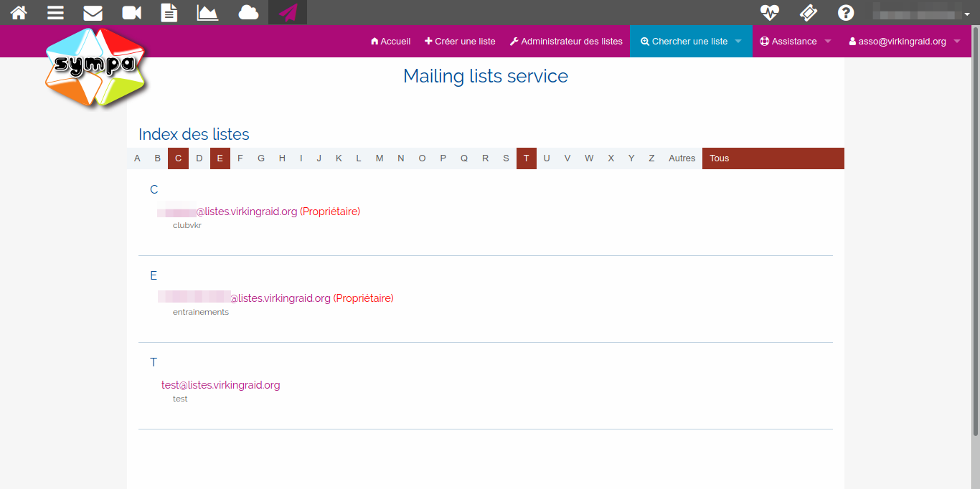Screen dimensions: 980x489
Task: Click the video camera icon
Action: coord(131,12)
